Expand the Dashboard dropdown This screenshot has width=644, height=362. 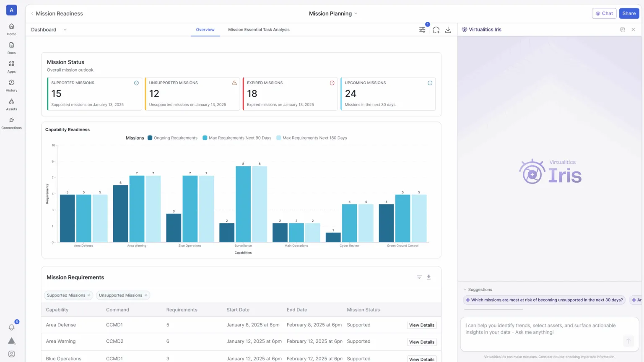(65, 30)
